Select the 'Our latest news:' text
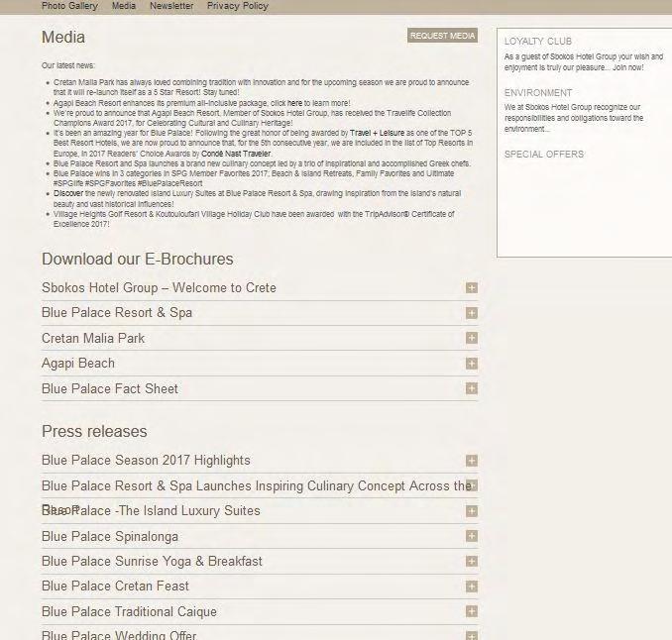672x640 pixels. (68, 65)
